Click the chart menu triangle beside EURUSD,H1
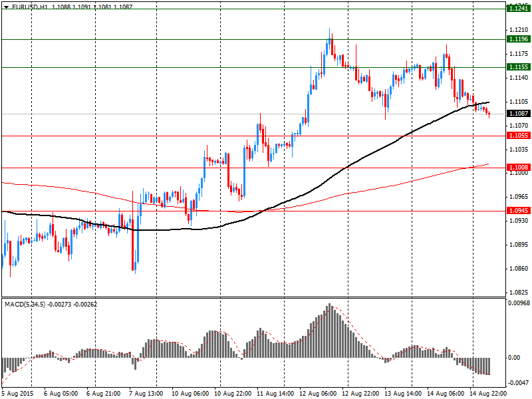 [x=6, y=7]
